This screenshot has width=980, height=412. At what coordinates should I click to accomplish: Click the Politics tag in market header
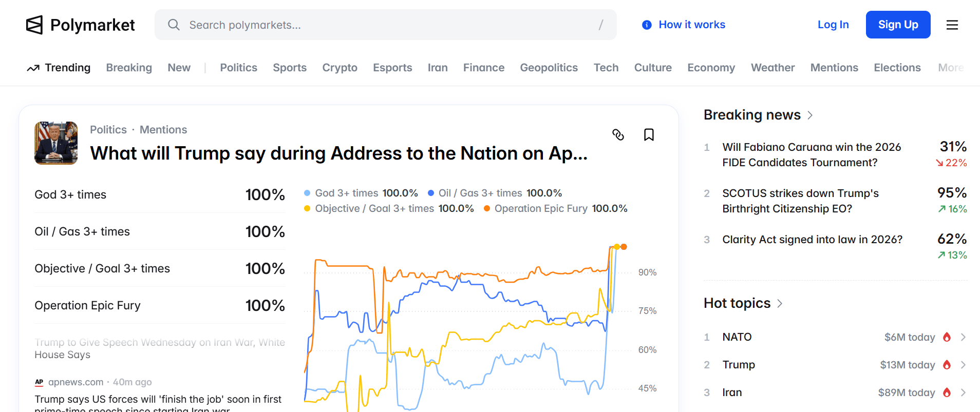[x=108, y=130]
